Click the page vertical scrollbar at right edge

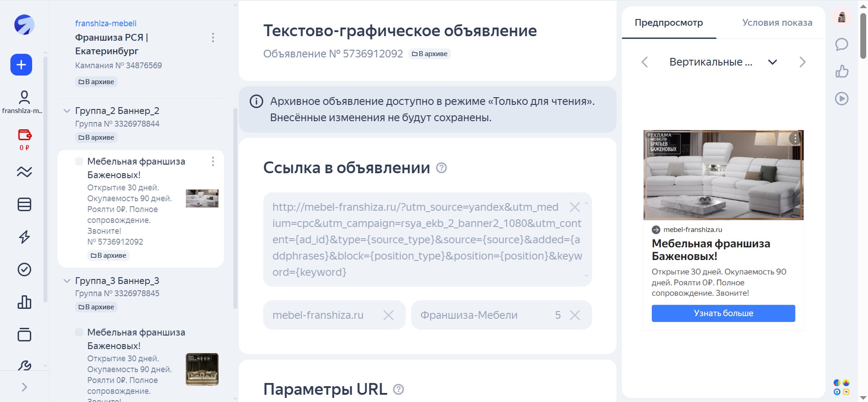[863, 36]
